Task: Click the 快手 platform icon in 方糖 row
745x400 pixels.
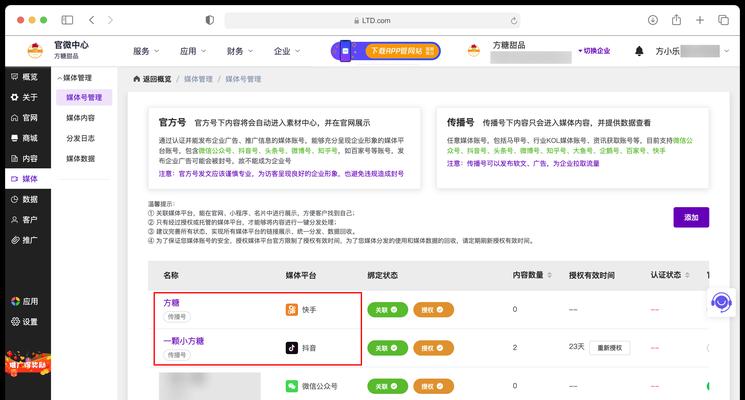Action: (292, 310)
